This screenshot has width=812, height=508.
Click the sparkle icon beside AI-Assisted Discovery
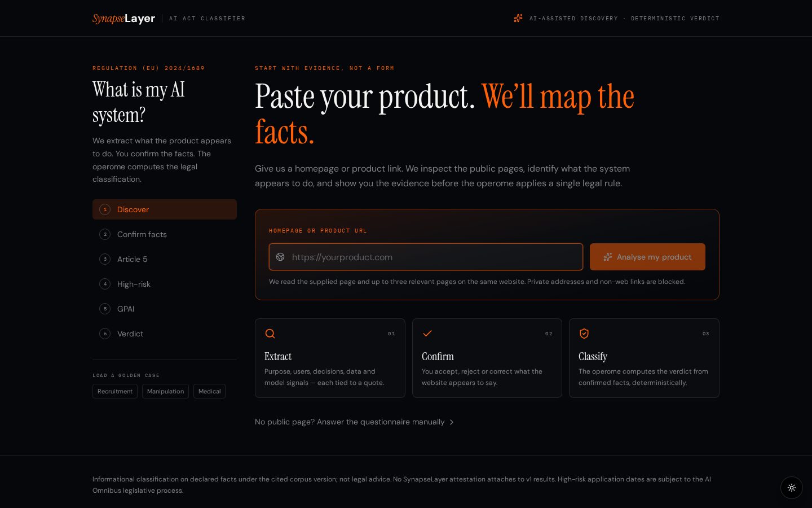(518, 19)
